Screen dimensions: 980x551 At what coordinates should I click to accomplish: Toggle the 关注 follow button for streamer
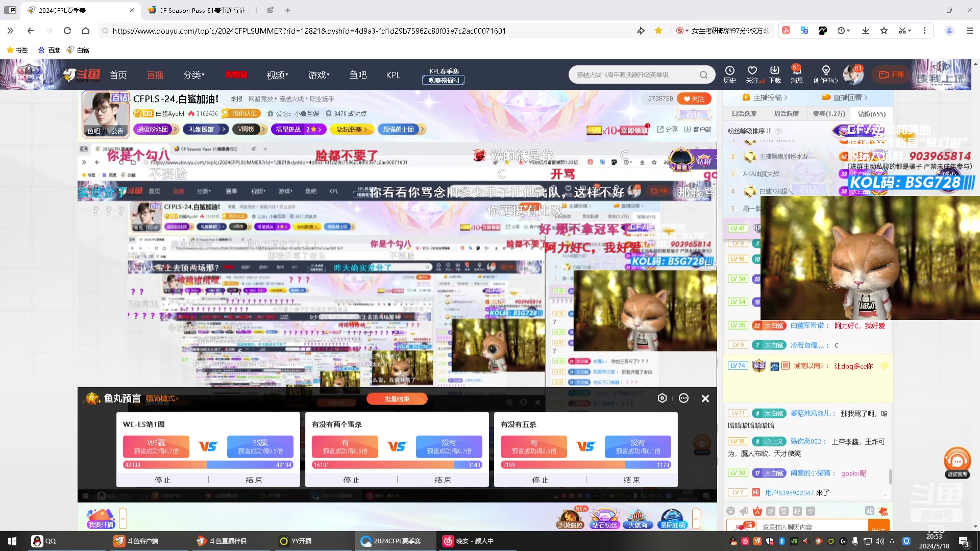coord(694,99)
